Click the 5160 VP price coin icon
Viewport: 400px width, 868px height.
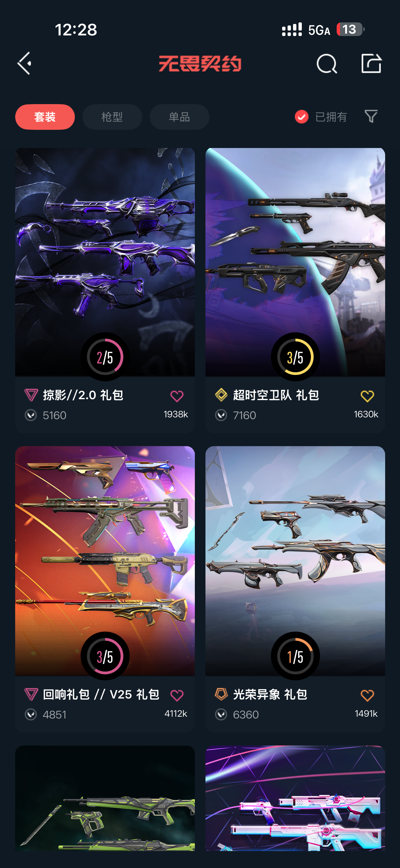[x=31, y=415]
